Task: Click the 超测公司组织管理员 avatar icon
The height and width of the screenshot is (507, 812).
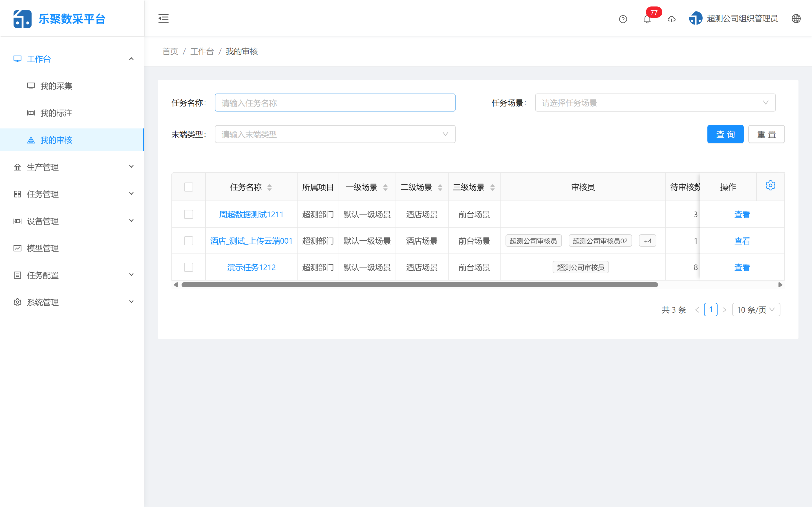Action: [695, 18]
